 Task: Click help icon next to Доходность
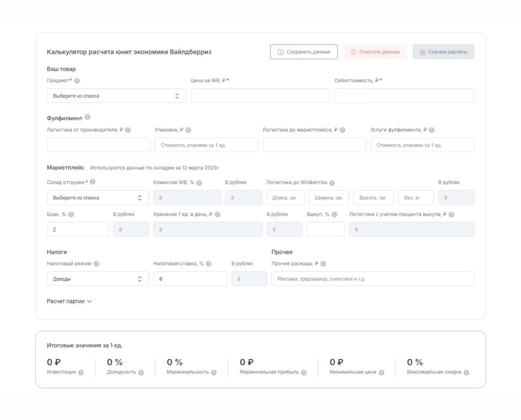[x=141, y=373]
